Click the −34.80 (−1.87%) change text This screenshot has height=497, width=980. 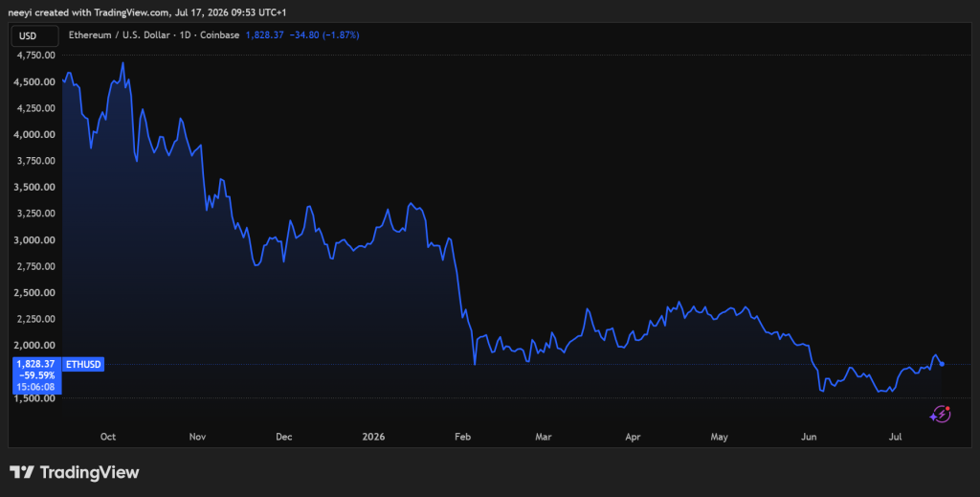(324, 35)
